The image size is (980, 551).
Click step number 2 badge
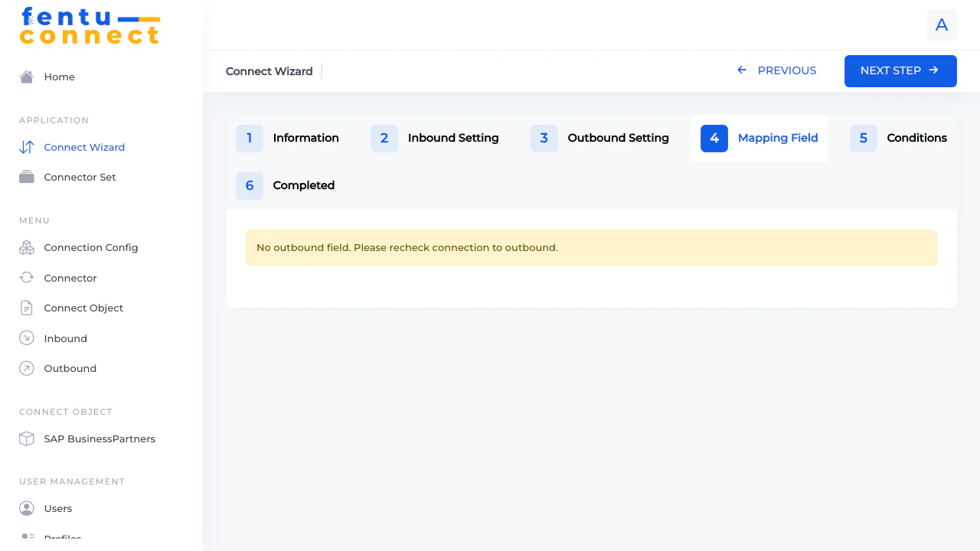[384, 139]
